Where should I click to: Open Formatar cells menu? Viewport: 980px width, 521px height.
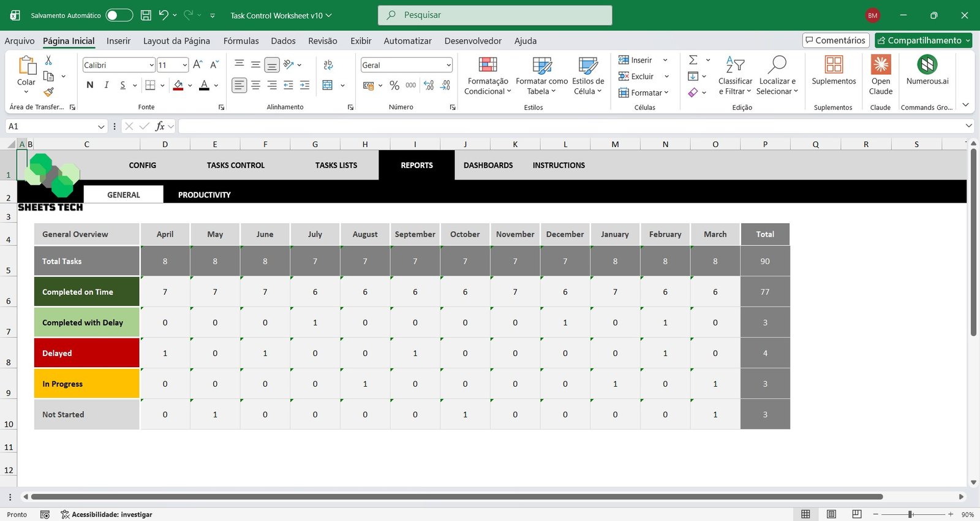(643, 93)
